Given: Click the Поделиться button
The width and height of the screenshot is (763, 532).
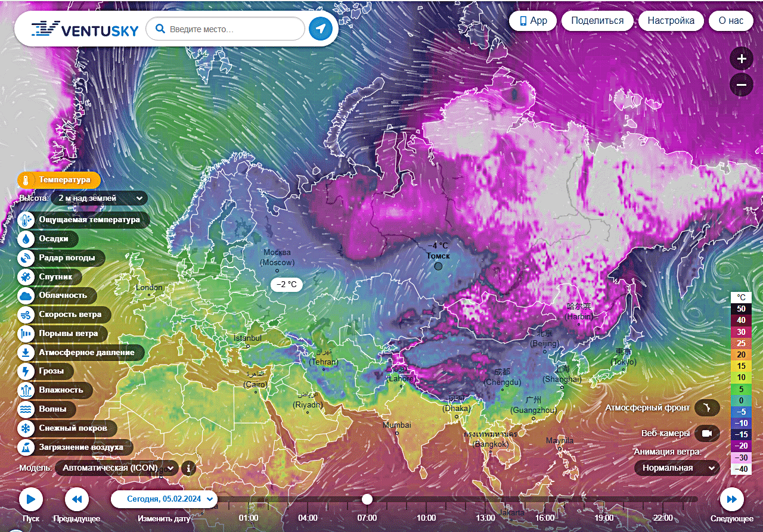Looking at the screenshot, I should [597, 21].
